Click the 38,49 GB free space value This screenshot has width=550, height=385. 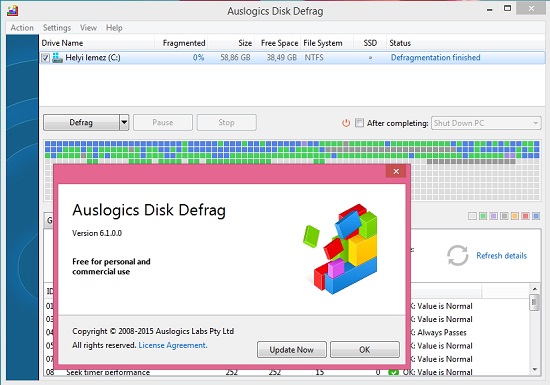[x=281, y=58]
